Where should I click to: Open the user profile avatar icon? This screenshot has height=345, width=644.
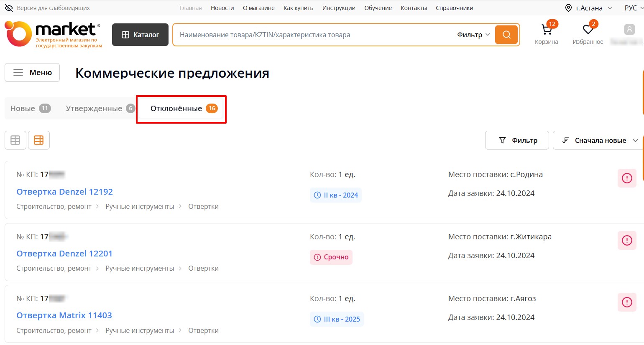point(629,30)
